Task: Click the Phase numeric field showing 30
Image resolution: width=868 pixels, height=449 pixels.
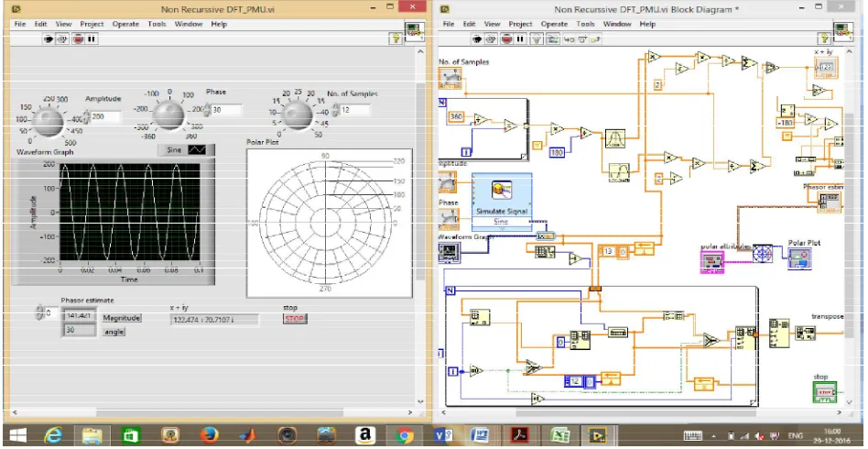Action: point(226,110)
